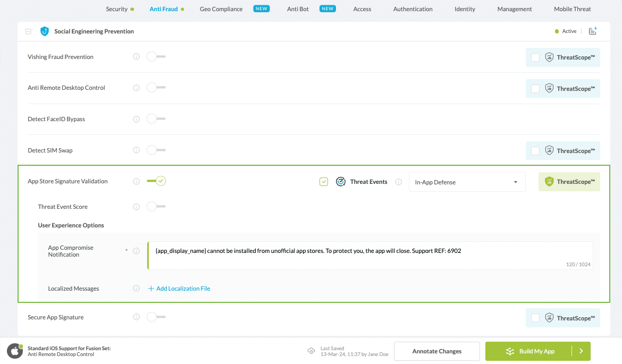Click the Social Engineering Prevention shield icon
Viewport: 622px width, 364px height.
point(45,31)
